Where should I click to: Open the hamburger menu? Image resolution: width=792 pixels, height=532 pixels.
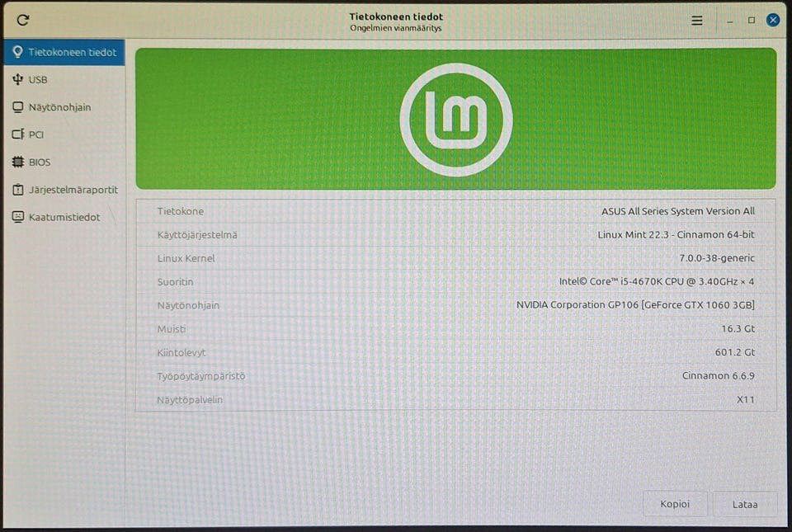tap(696, 20)
